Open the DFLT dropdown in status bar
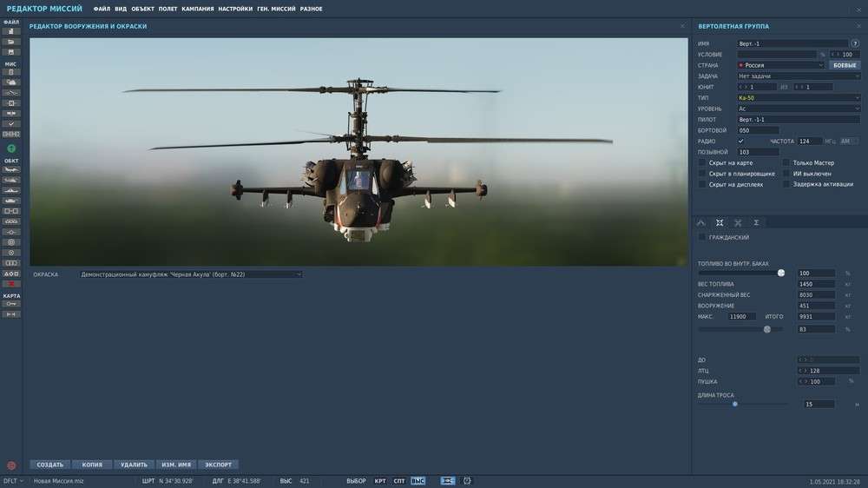The width and height of the screenshot is (868, 488). click(x=13, y=481)
